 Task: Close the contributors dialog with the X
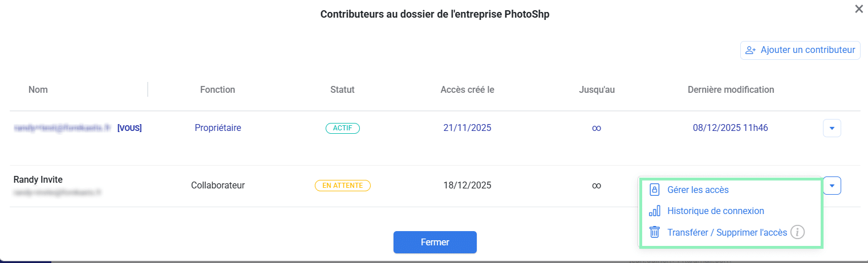click(x=859, y=9)
